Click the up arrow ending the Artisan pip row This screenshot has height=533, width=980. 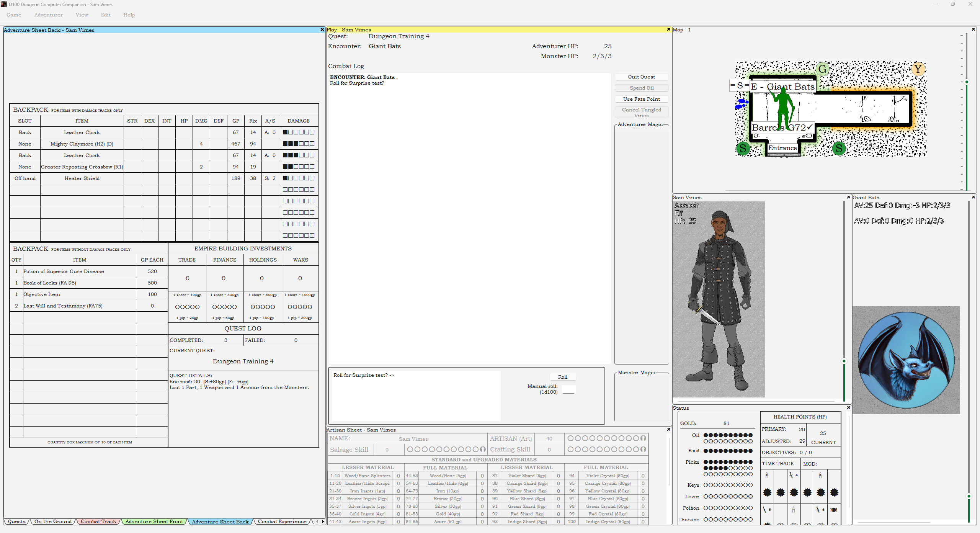point(643,438)
